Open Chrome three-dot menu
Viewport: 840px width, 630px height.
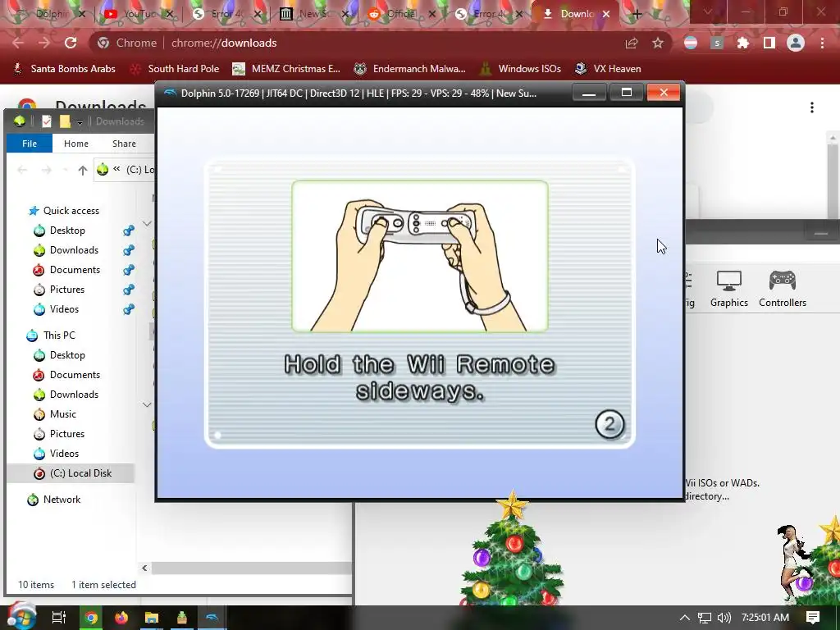click(822, 43)
